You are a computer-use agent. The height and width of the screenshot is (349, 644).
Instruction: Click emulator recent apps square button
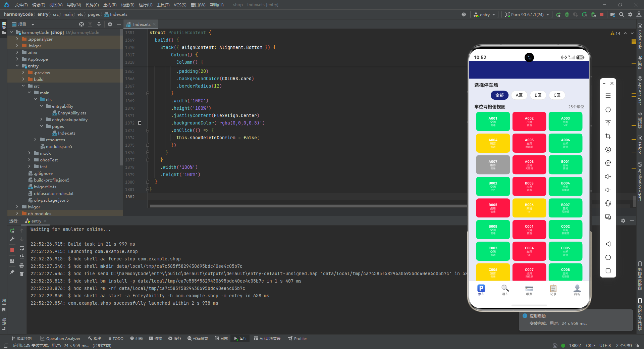[x=608, y=271]
